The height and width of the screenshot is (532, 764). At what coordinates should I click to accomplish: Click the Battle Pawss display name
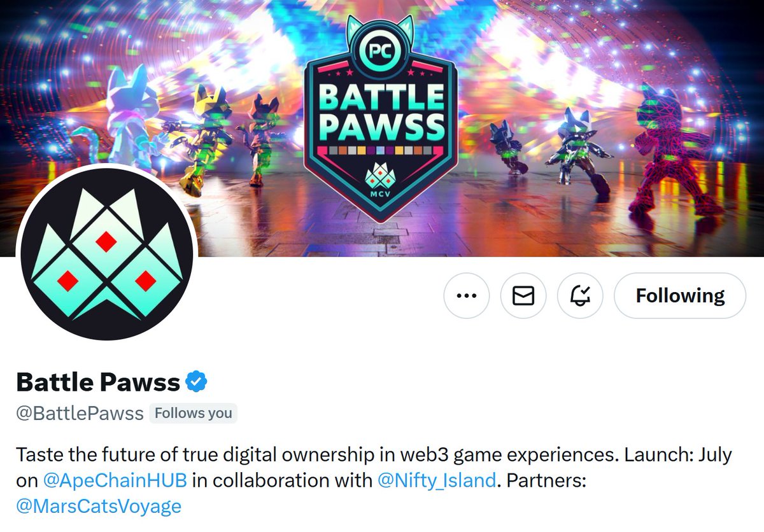coord(98,382)
